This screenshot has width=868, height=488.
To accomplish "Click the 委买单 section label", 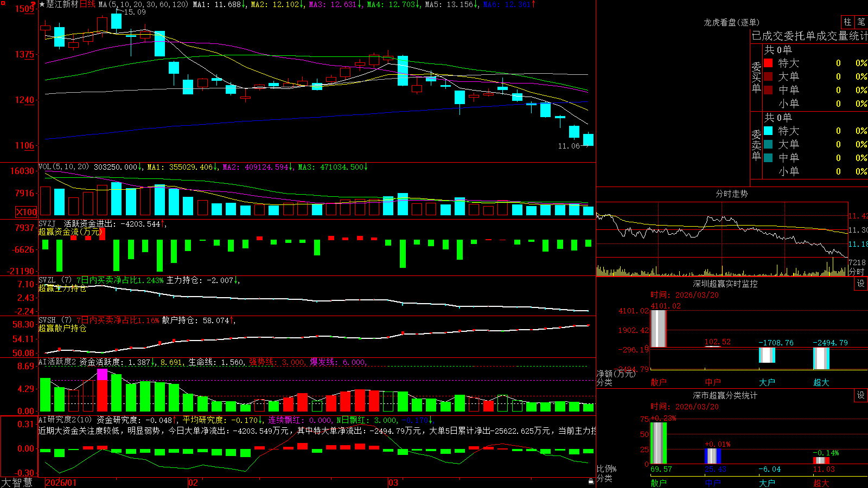I will pos(756,77).
